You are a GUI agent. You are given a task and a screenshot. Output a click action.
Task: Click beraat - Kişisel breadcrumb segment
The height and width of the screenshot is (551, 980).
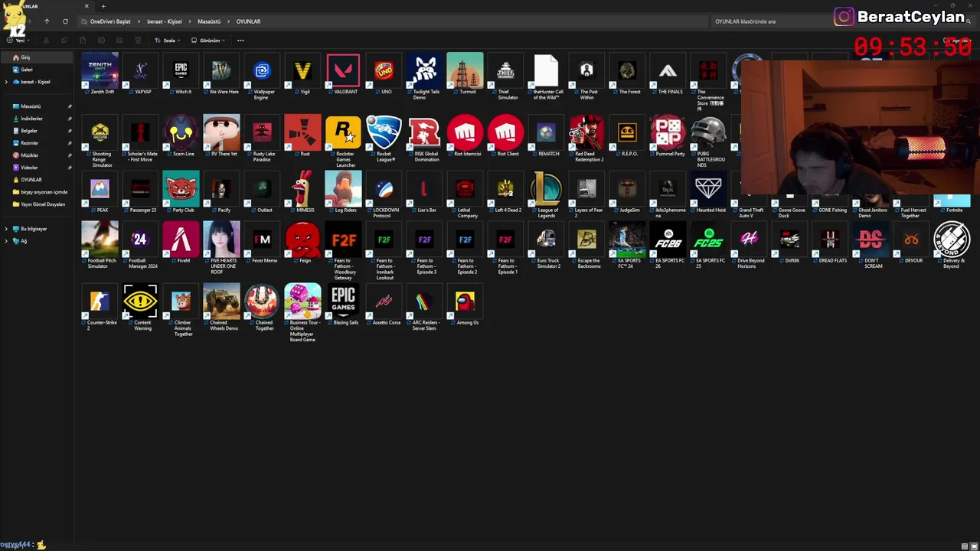(165, 21)
